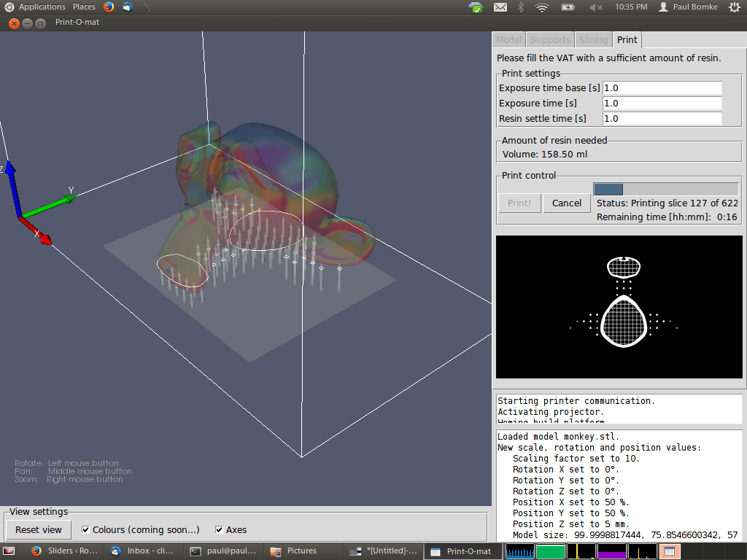Image resolution: width=747 pixels, height=560 pixels.
Task: Click the 10:35 PM clock
Action: click(631, 7)
